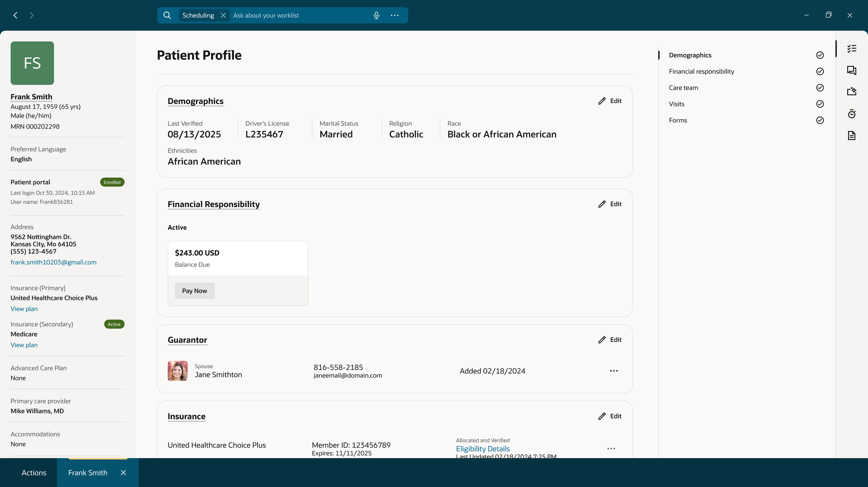Click Pay Now for balance due
This screenshot has width=868, height=487.
click(194, 291)
